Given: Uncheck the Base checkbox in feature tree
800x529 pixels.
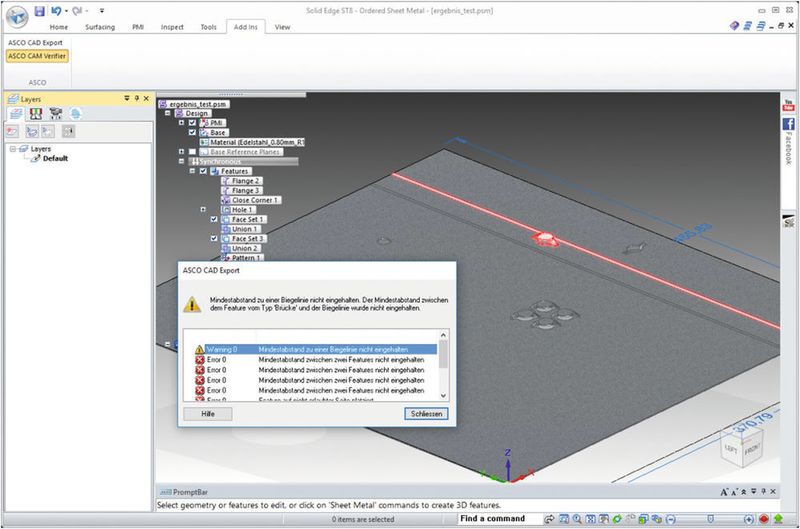Looking at the screenshot, I should click(x=192, y=132).
